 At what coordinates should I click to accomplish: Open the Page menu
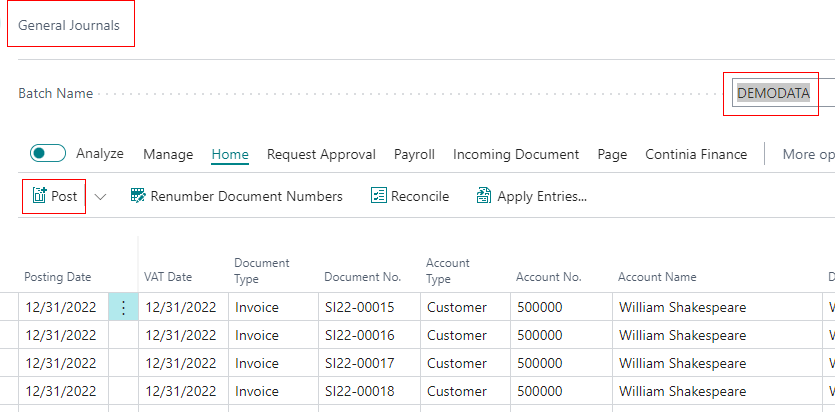pos(612,154)
